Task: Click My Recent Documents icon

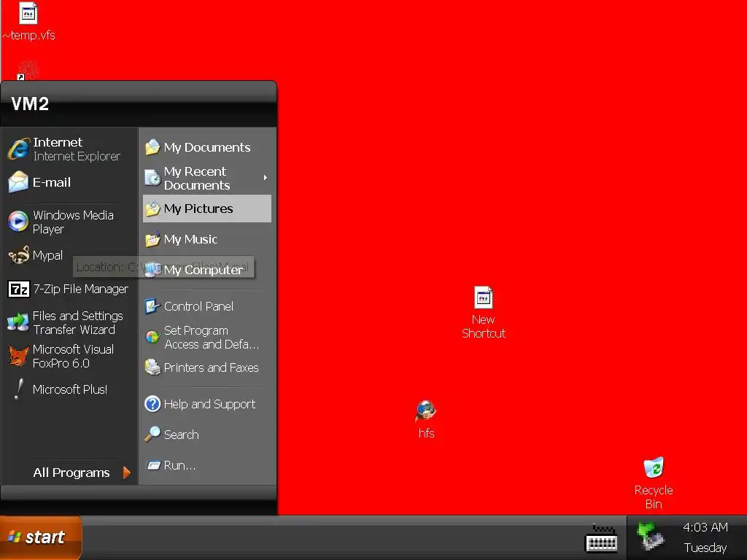Action: (x=152, y=178)
